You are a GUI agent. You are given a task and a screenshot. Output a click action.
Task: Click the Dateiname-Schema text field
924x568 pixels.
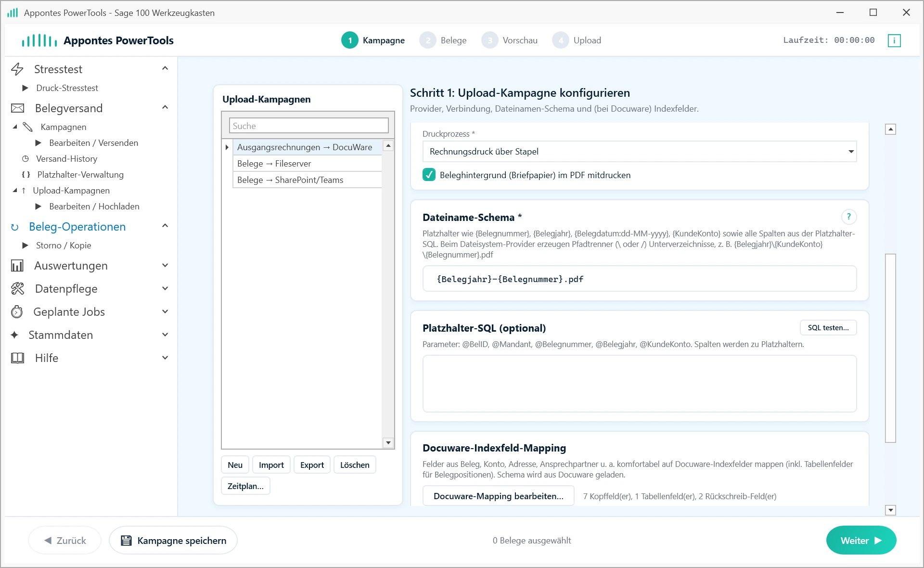(640, 279)
